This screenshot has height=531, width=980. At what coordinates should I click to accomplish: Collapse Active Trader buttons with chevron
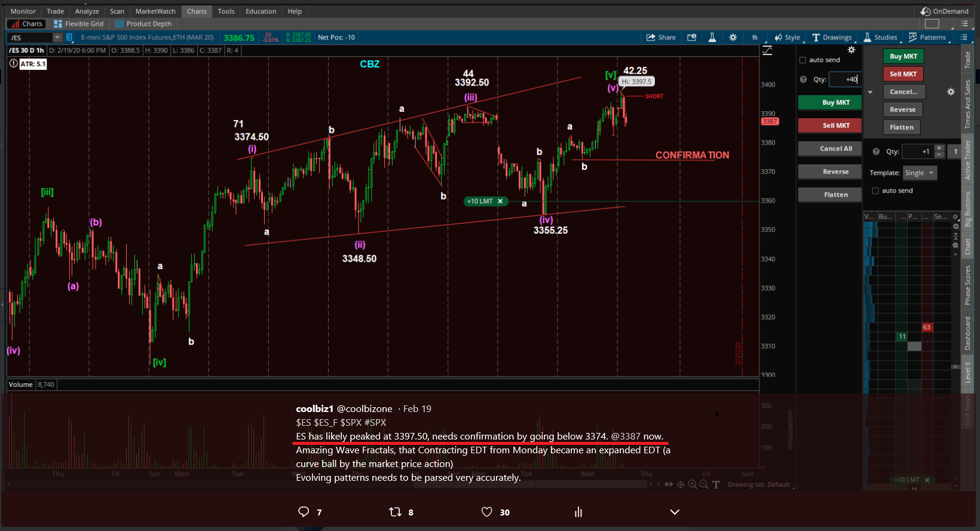(x=871, y=92)
